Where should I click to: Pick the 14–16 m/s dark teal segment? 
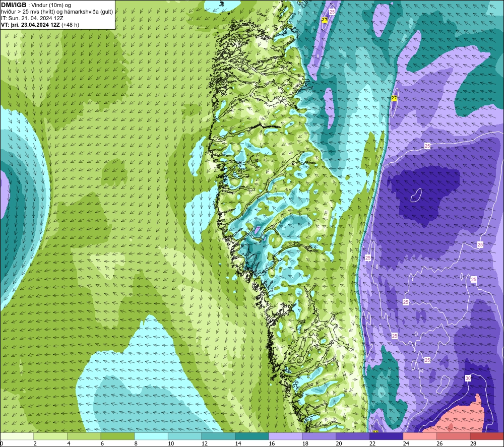252,436
